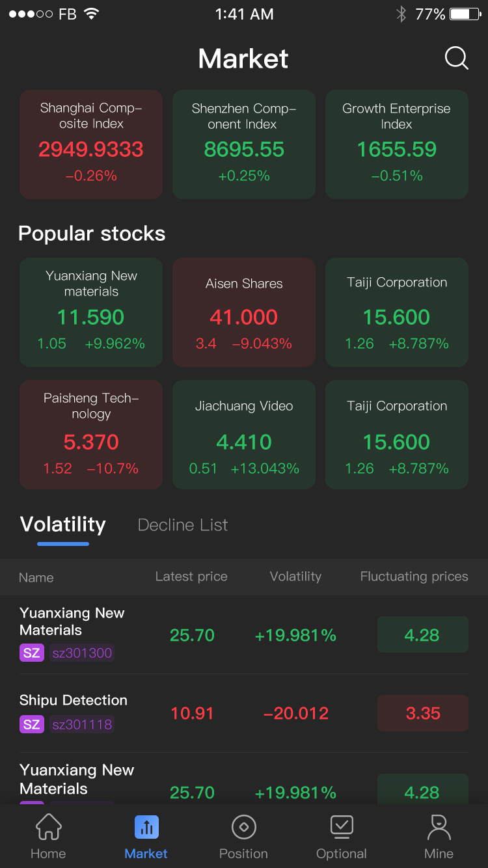The width and height of the screenshot is (488, 868).
Task: Tap the SZ badge beside sz301300
Action: [x=31, y=653]
